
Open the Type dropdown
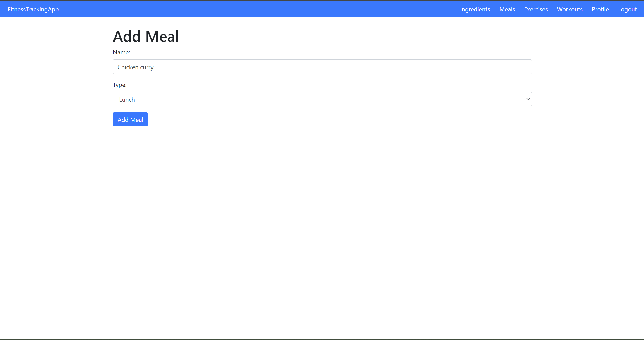(322, 99)
